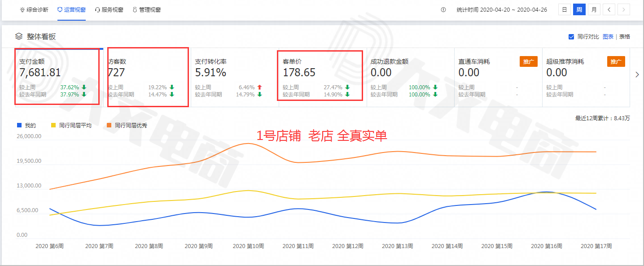Screen dimensions: 644x266
Task: Go to previous week arrow
Action: (609, 9)
